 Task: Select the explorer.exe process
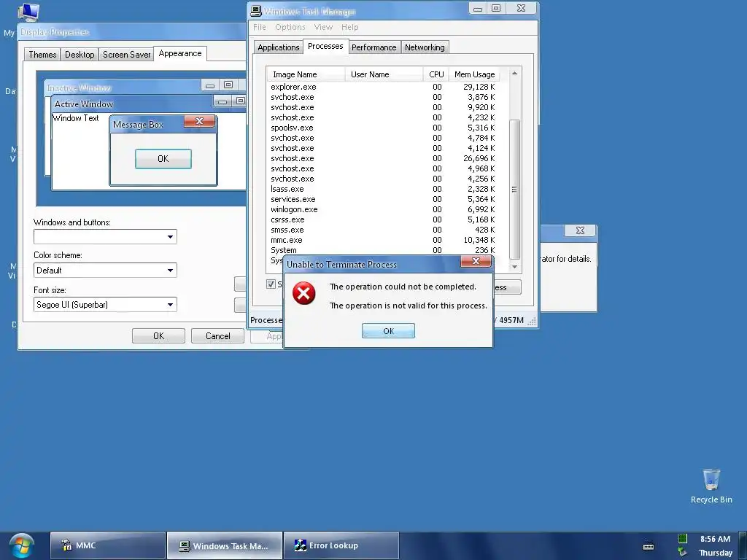click(x=384, y=87)
